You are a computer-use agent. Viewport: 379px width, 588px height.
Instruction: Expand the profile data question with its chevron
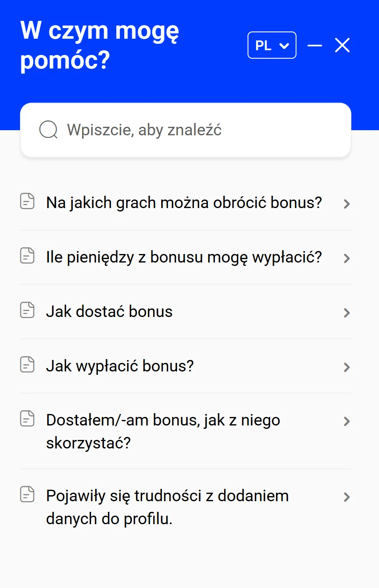(x=347, y=497)
